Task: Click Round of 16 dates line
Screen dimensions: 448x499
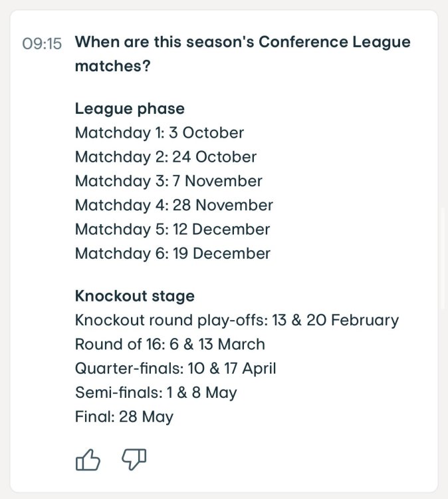Action: (169, 344)
